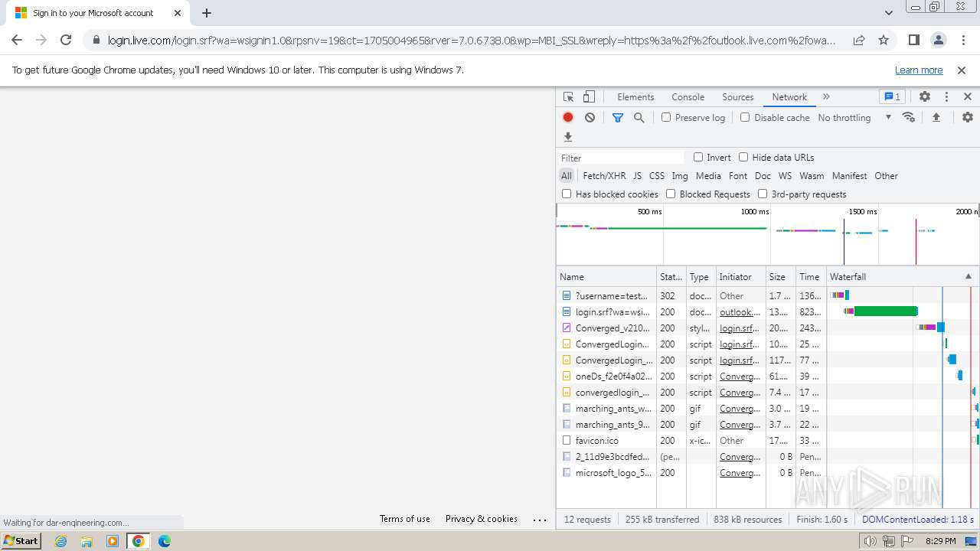Sort by the Waterfall column arrow
Image resolution: width=980 pixels, height=551 pixels.
tap(968, 276)
